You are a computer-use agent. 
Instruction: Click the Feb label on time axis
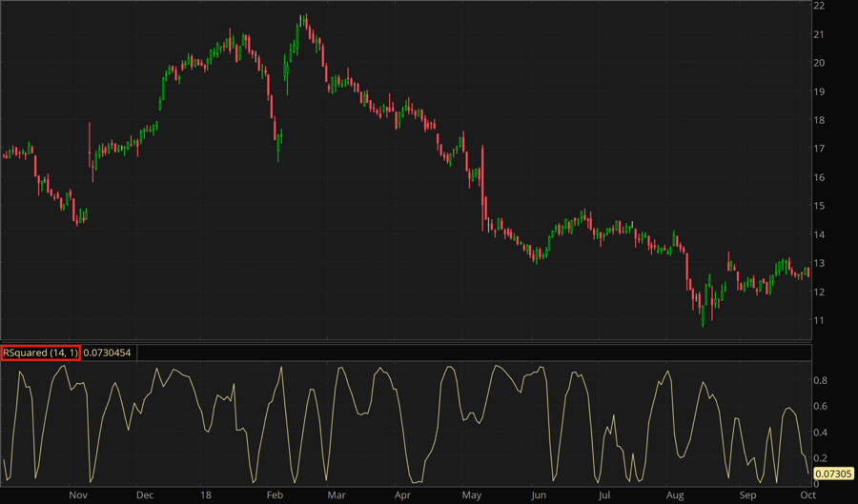click(x=275, y=495)
